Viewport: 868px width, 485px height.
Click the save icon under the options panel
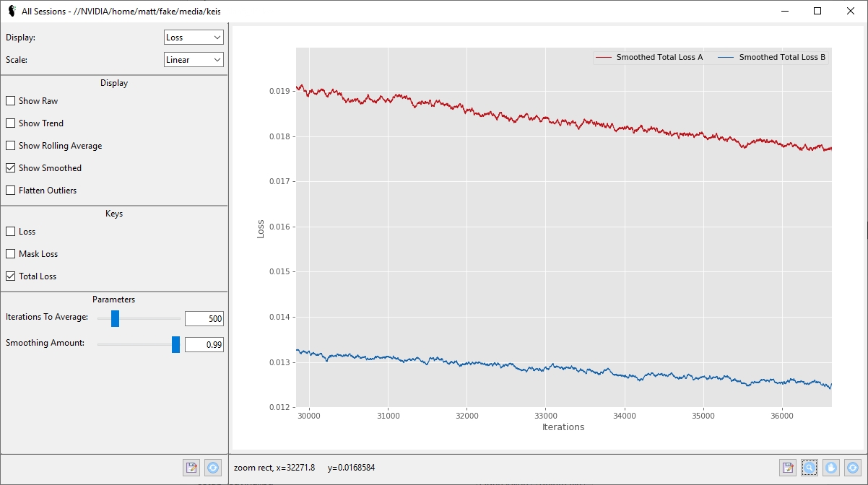(x=191, y=468)
